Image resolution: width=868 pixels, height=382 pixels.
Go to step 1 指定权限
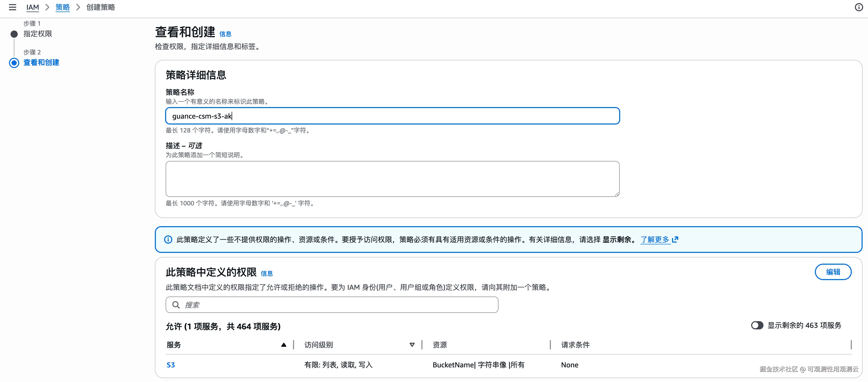tap(37, 34)
